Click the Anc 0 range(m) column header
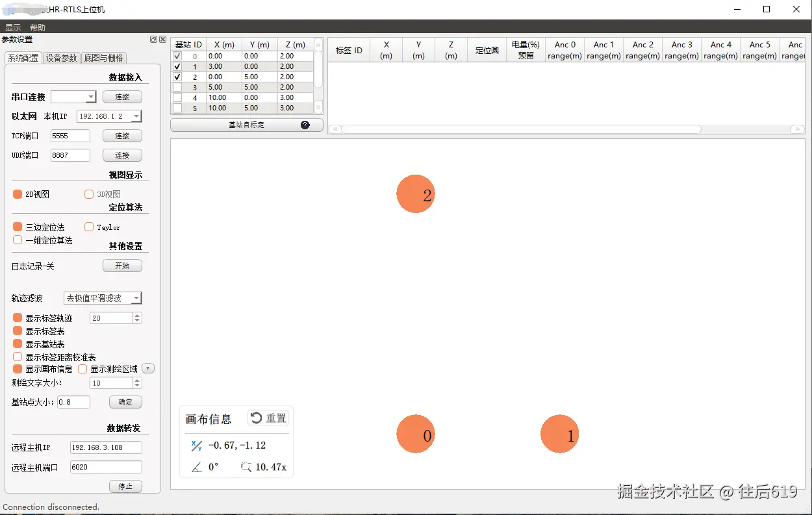The height and width of the screenshot is (515, 812). tap(565, 50)
